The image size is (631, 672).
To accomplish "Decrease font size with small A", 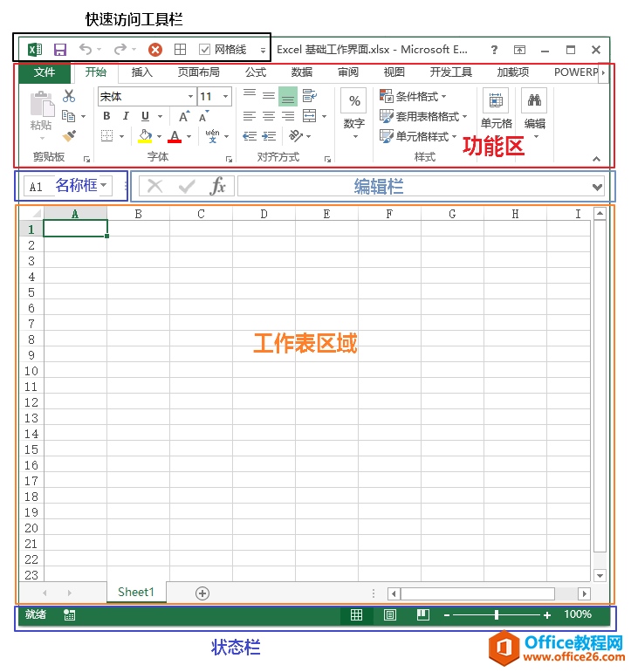I will [x=204, y=116].
